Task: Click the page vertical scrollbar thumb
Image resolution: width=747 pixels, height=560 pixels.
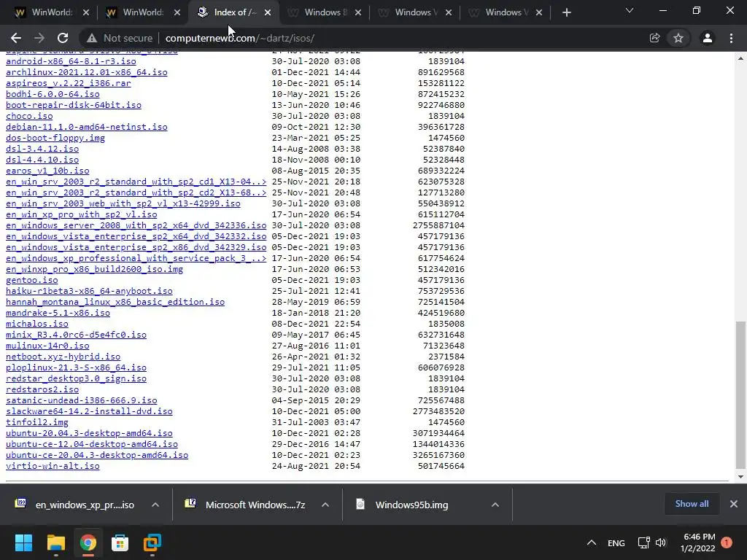Action: (x=740, y=395)
